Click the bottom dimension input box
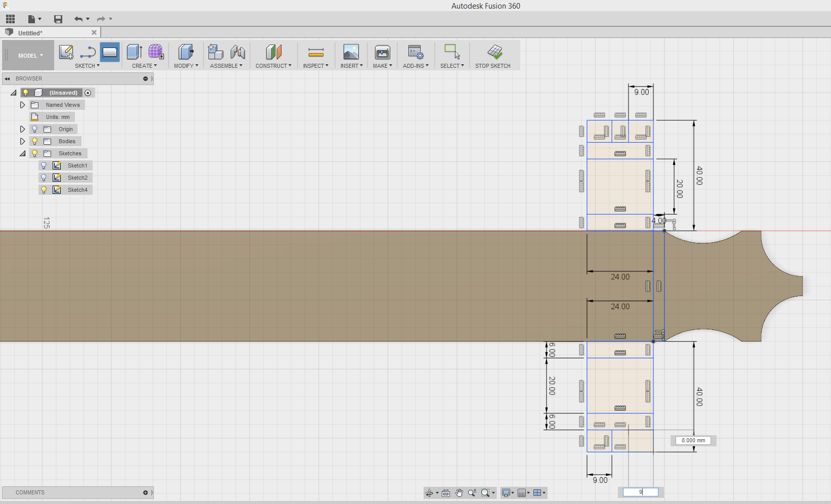Image resolution: width=831 pixels, height=504 pixels. tap(641, 492)
